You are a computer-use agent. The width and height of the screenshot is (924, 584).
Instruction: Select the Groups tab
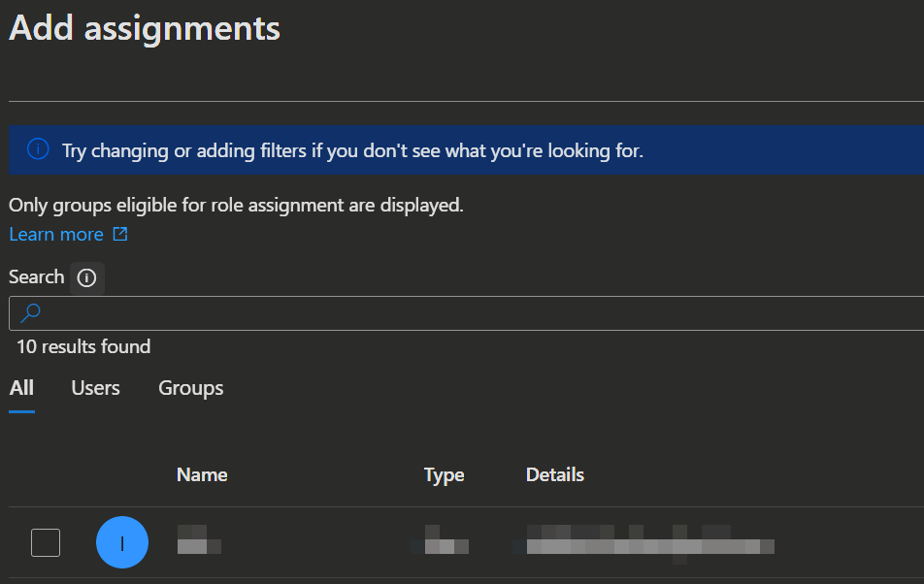191,388
